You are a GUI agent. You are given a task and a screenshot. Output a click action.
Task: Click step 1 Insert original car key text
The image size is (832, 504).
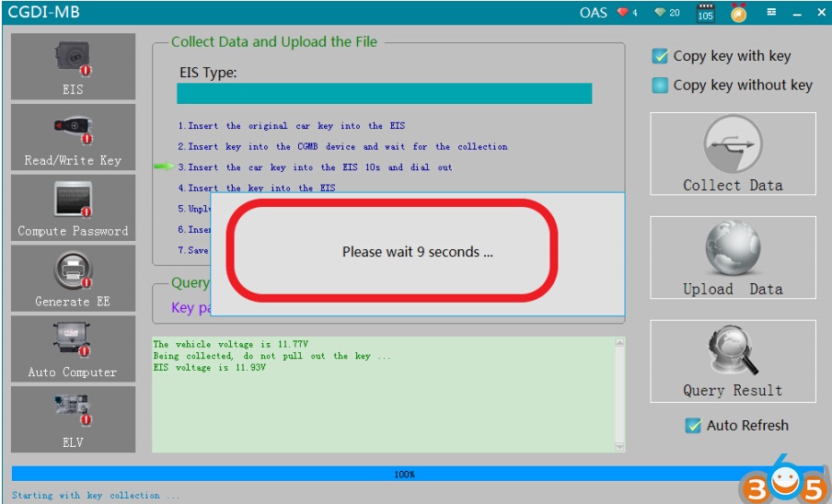coord(292,126)
